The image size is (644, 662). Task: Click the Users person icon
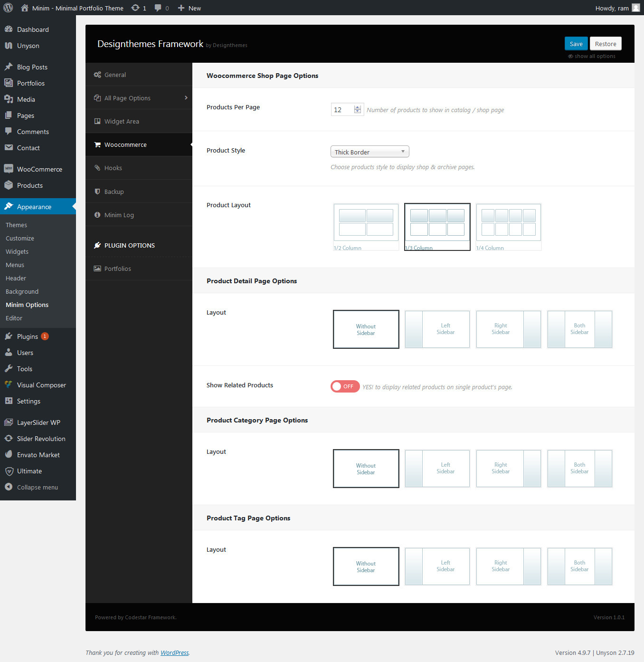point(9,352)
